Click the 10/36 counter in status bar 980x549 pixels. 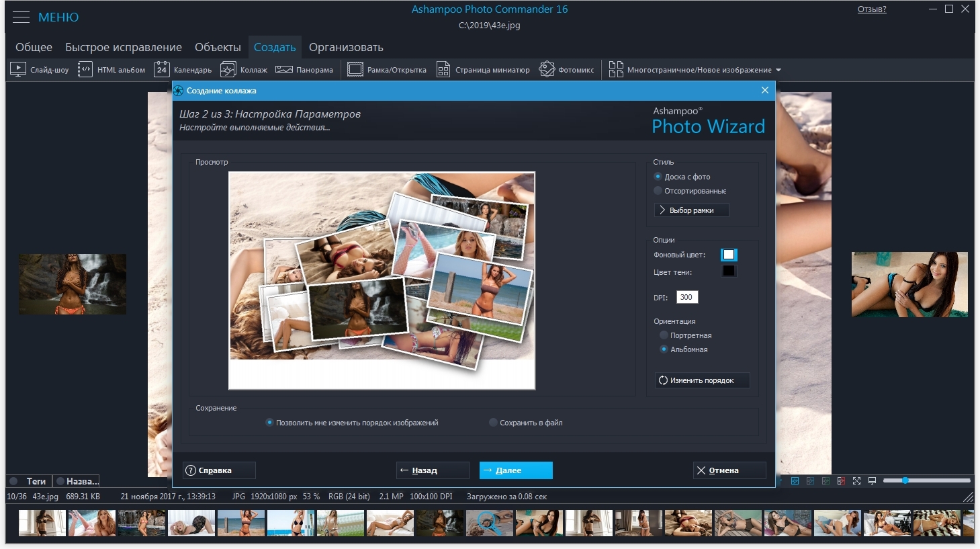[x=17, y=497]
